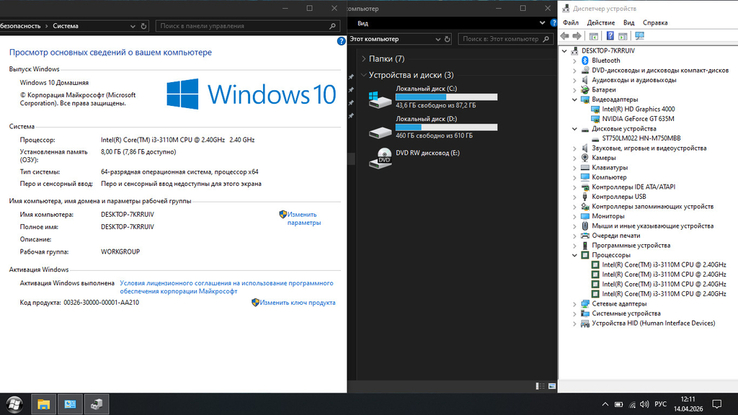Screen dimensions: 738x415
Task: Open the Вид menu in Device Manager
Action: pos(629,23)
